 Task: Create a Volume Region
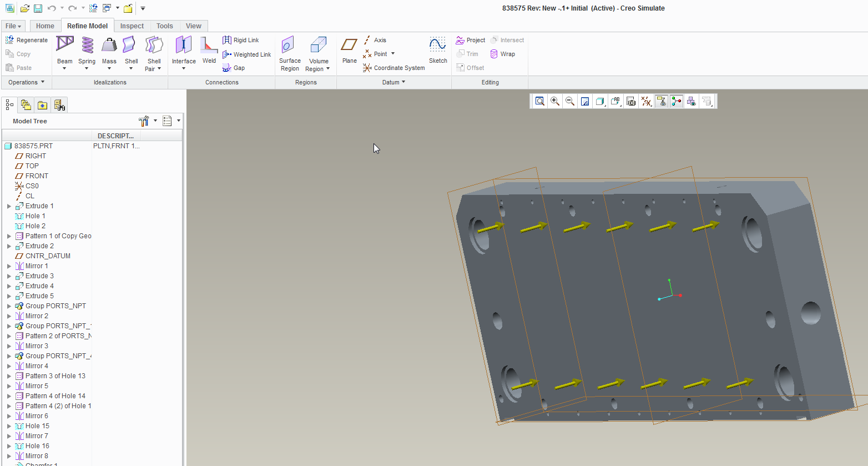[x=318, y=53]
